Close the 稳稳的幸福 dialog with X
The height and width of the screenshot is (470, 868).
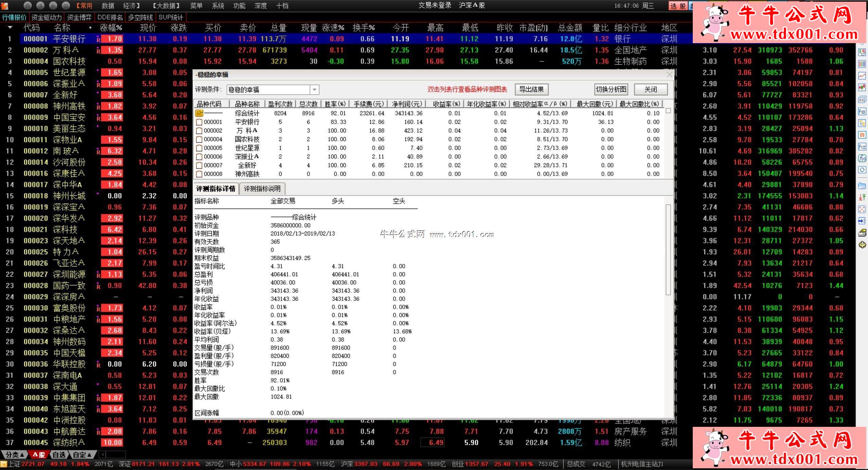(669, 75)
